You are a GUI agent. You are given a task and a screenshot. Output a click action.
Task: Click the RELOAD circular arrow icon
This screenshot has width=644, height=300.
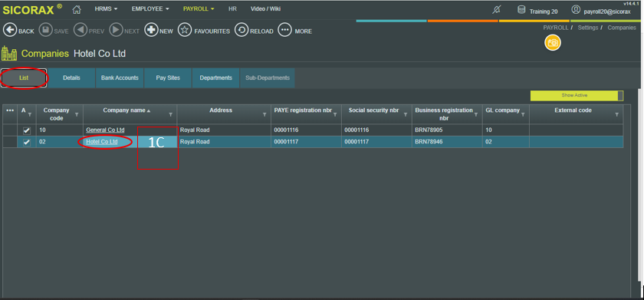(x=242, y=31)
